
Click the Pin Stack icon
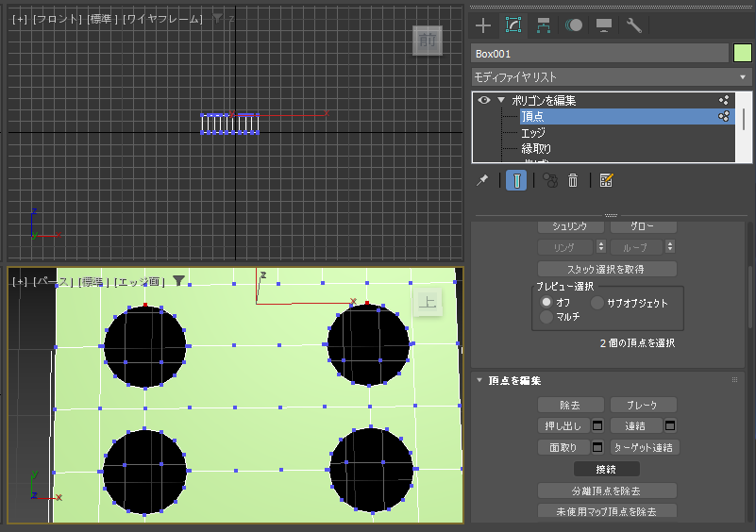482,181
